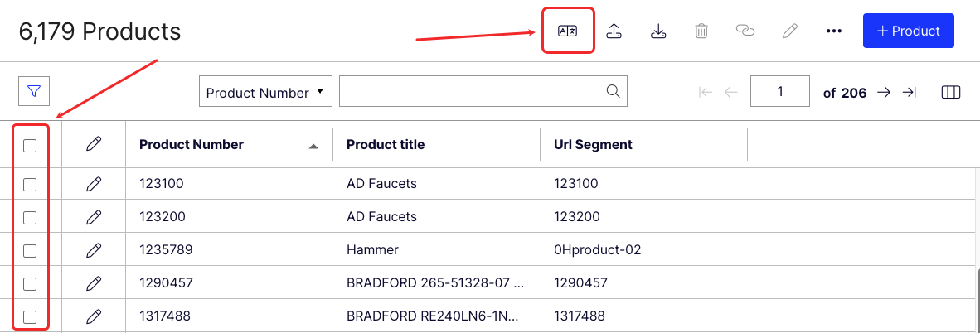980x333 pixels.
Task: Click the page number input field
Action: 779,92
